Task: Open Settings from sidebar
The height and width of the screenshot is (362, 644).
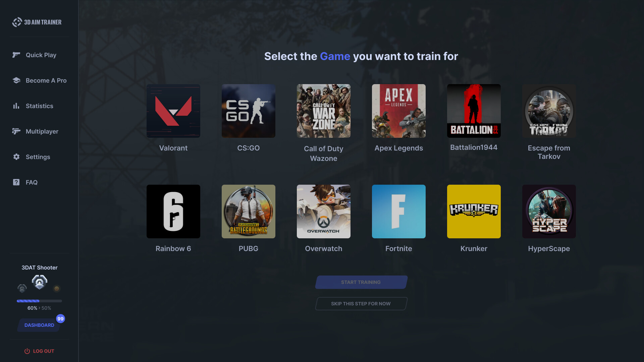Action: coord(38,157)
